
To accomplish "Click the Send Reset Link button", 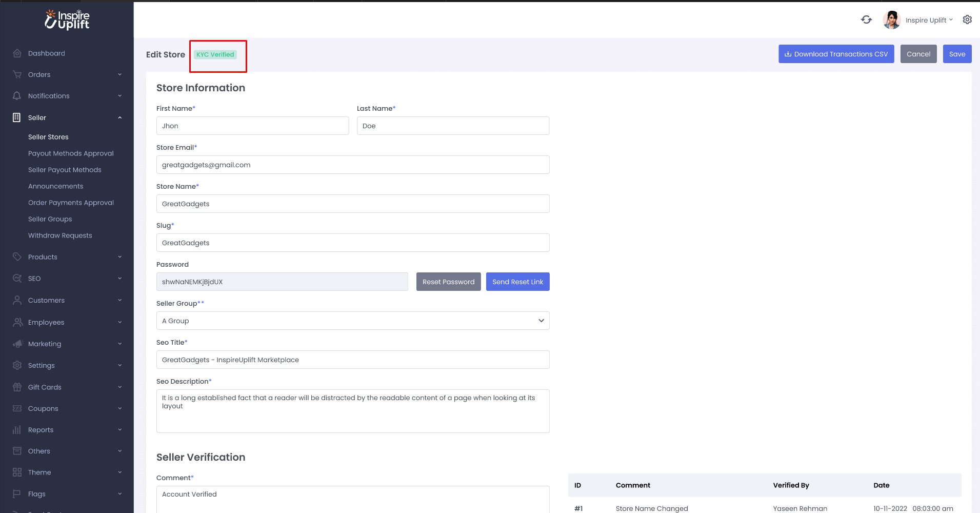I will [x=517, y=282].
